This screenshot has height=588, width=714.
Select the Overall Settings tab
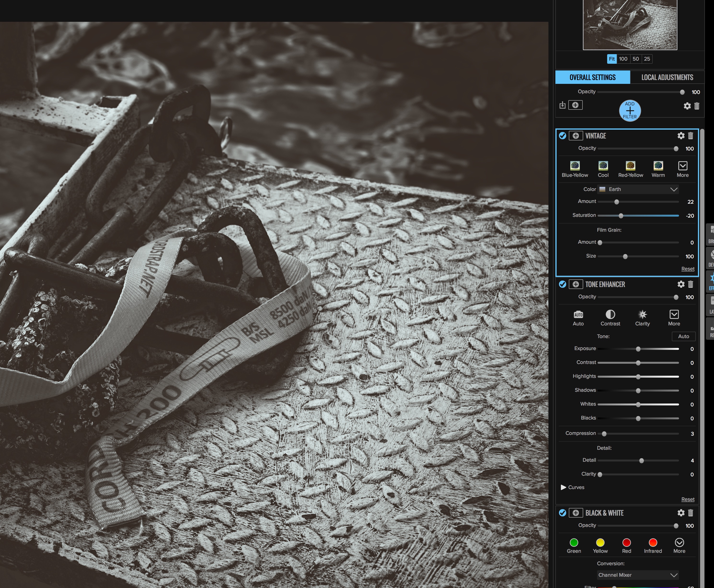click(x=592, y=78)
